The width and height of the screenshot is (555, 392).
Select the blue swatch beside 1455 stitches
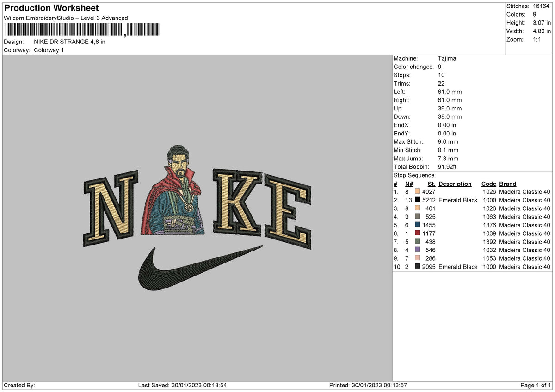click(x=418, y=225)
